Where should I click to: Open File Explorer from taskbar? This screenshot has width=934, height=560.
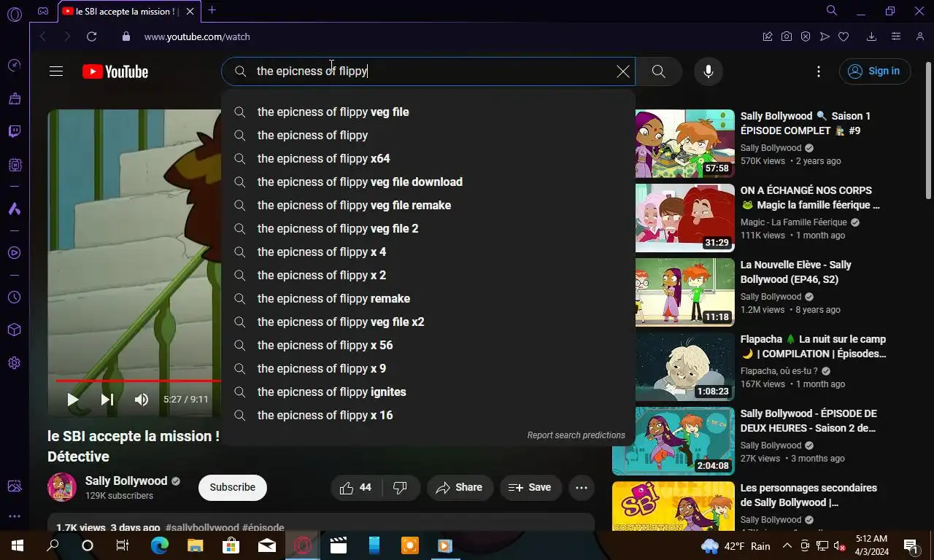tap(195, 545)
